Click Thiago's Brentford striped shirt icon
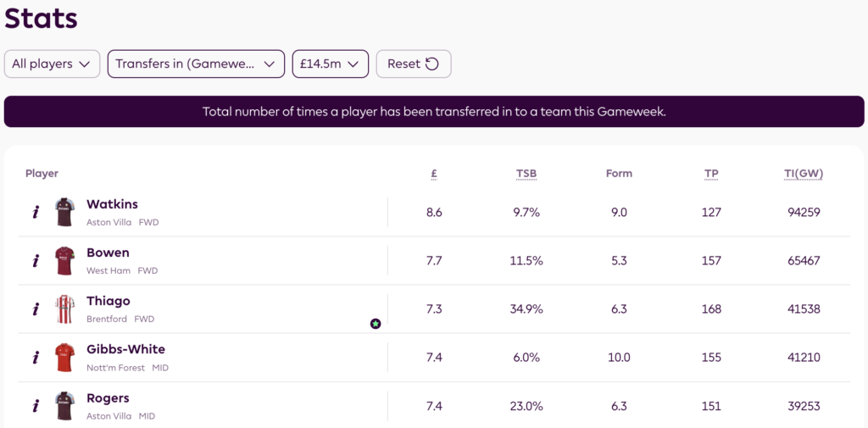868x428 pixels. (x=65, y=309)
